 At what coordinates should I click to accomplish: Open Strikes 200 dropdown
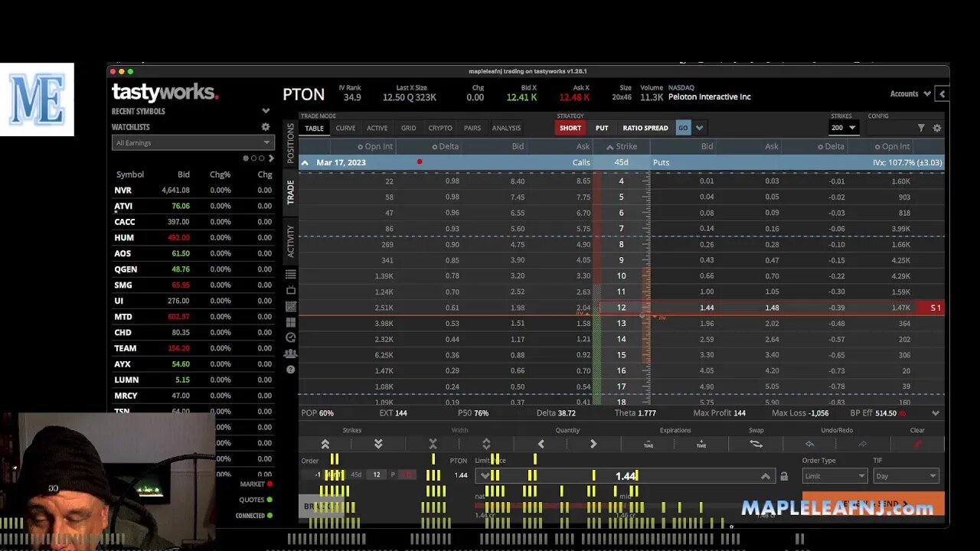(844, 128)
